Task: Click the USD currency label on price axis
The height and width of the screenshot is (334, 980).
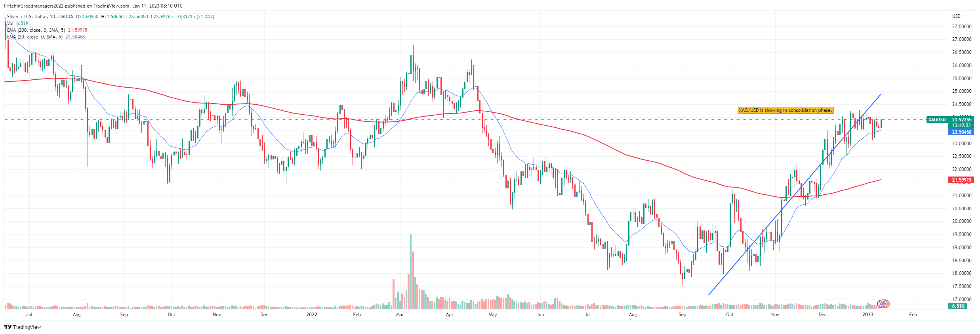Action: point(956,16)
